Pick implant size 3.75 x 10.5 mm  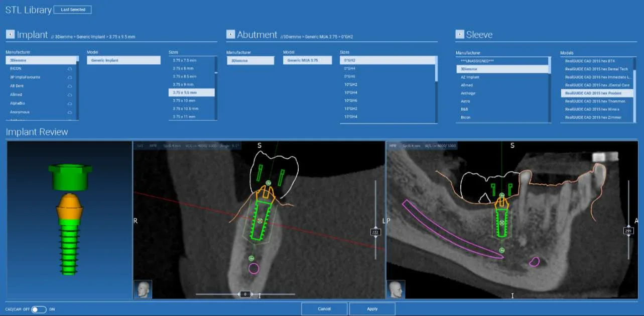click(x=191, y=109)
